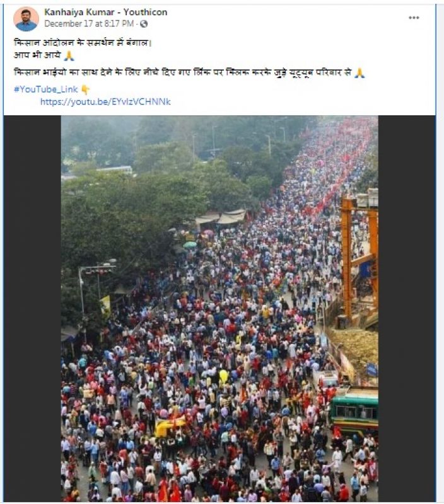The width and height of the screenshot is (444, 504).
Task: Click the globe public privacy icon
Action: coord(144,24)
